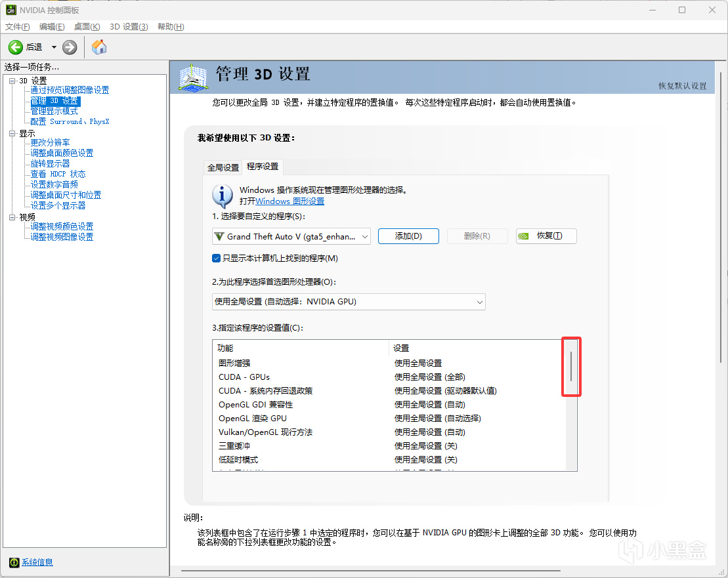Click the System Information icon at bottom left
This screenshot has width=728, height=578.
coord(14,562)
